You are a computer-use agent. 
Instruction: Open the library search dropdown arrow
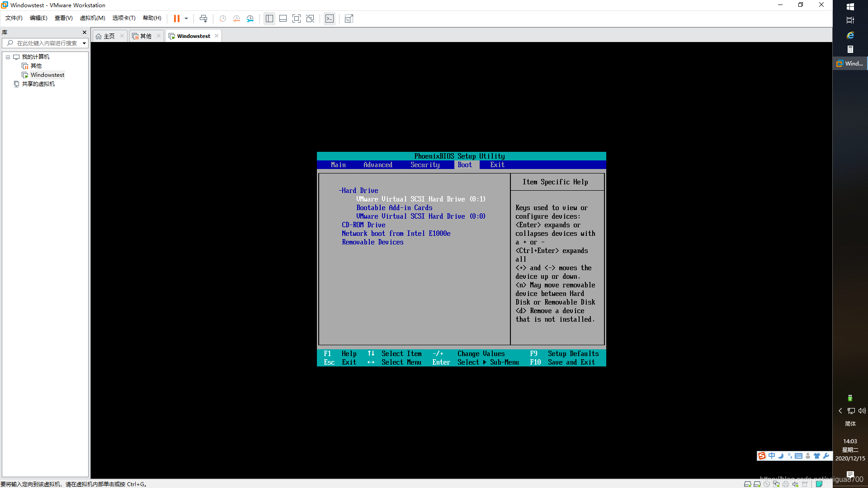tap(84, 43)
